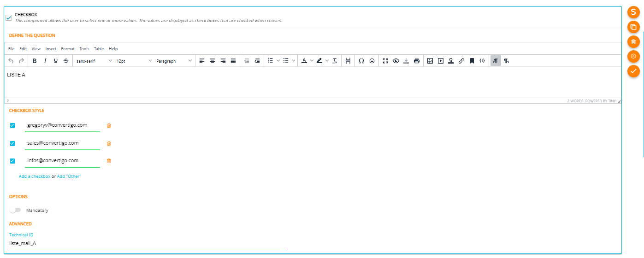
Task: Delete the gregoryv@convertigo.com checkbox option
Action: click(109, 125)
